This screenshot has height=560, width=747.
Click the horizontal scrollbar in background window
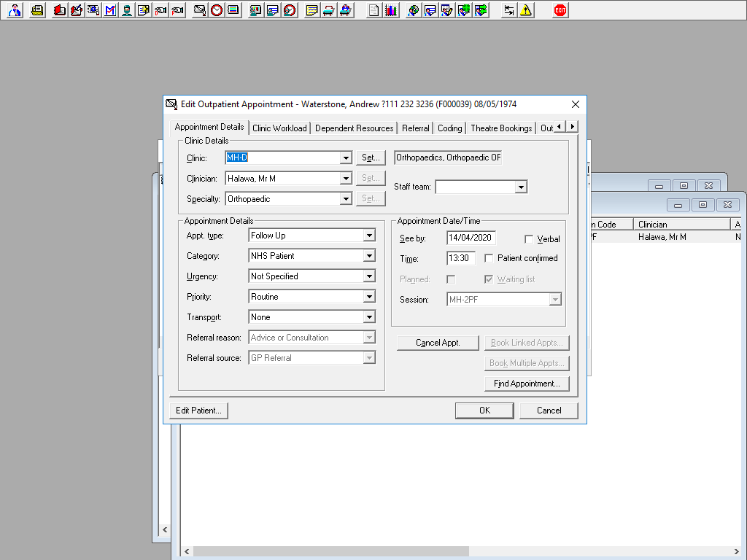tap(330, 551)
